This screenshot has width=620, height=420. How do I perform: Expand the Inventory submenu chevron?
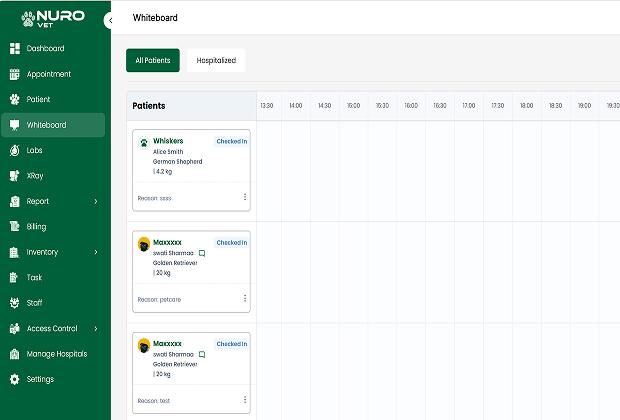pos(96,253)
